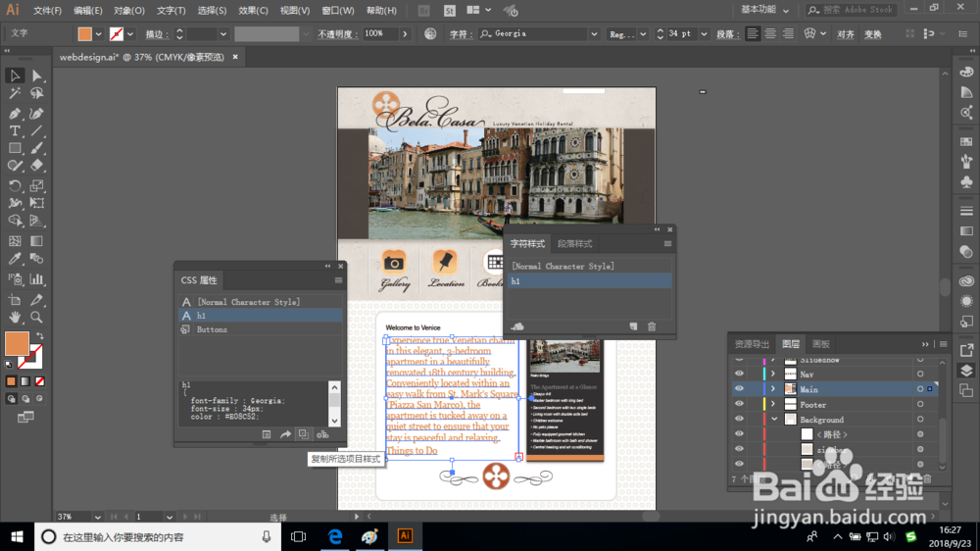Viewport: 980px width, 551px height.
Task: Click Export Selected CSS arrow icon
Action: (x=285, y=434)
